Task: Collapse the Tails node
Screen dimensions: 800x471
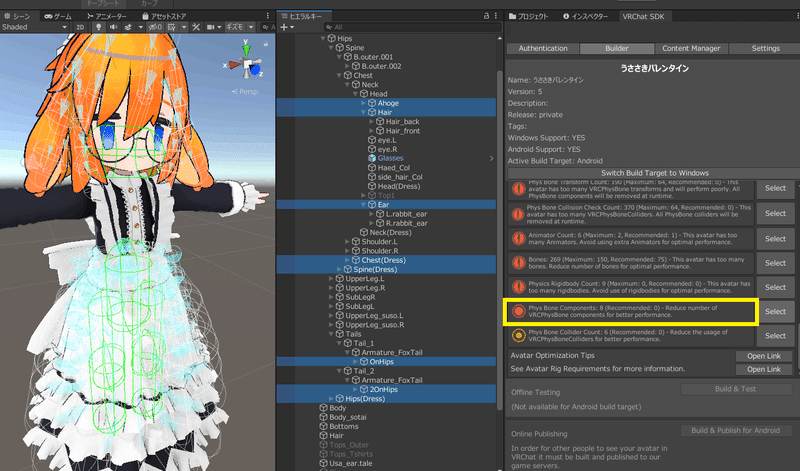Action: (x=331, y=334)
